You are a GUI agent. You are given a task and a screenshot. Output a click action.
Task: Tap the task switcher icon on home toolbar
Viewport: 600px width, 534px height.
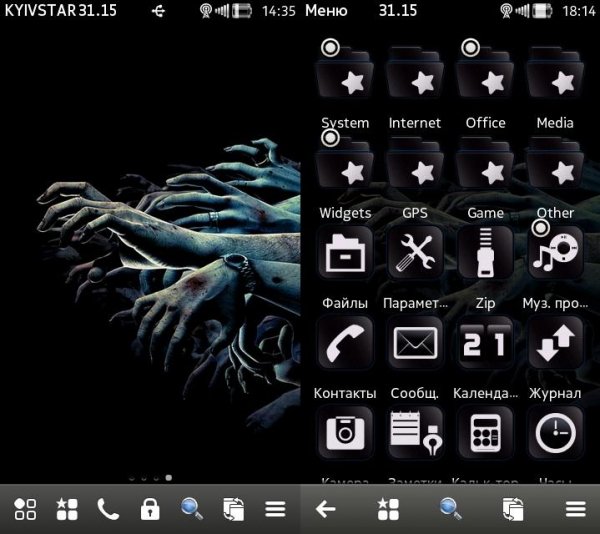coord(233,509)
